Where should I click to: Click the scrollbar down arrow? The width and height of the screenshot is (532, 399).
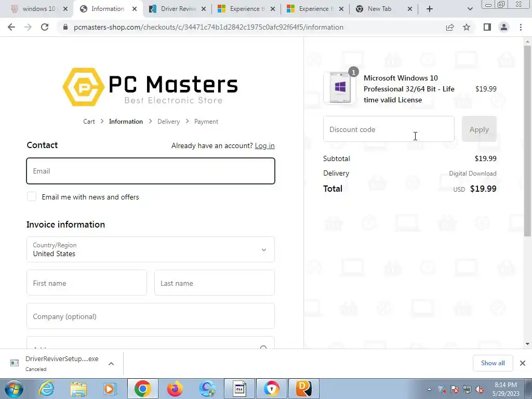528,344
